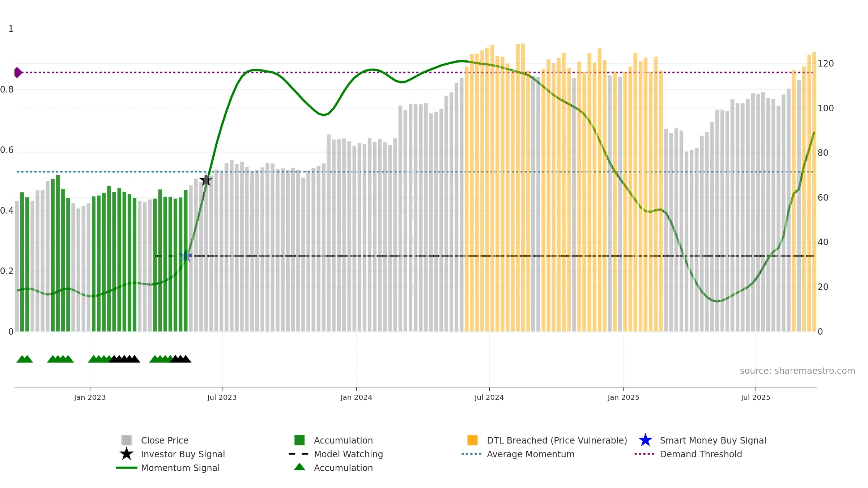Click the Smart Money Buy Signal label
Image resolution: width=868 pixels, height=488 pixels.
(x=713, y=440)
